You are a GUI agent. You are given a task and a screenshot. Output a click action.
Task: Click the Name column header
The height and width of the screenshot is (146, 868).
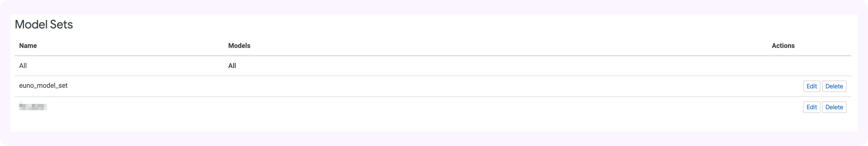click(28, 46)
